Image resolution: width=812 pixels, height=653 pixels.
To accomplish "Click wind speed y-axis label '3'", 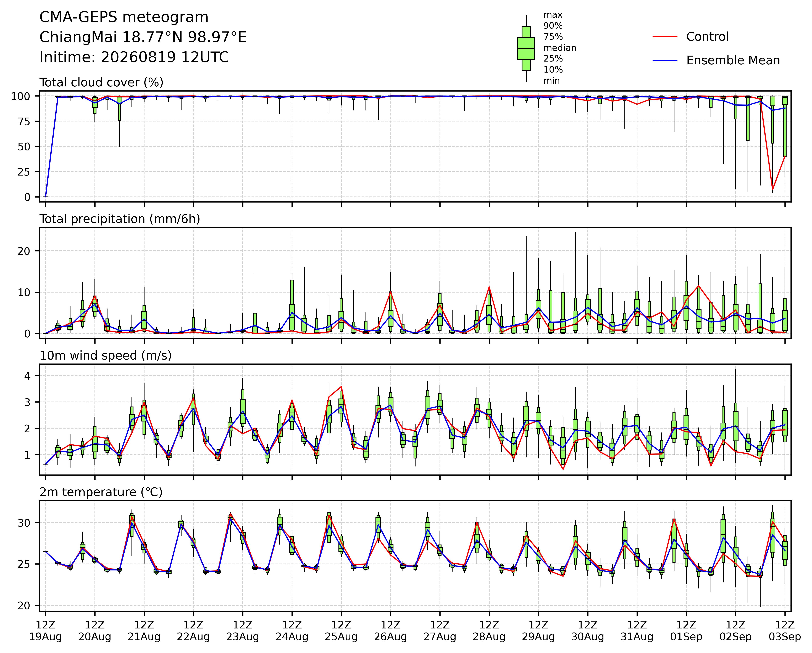I will coord(27,402).
